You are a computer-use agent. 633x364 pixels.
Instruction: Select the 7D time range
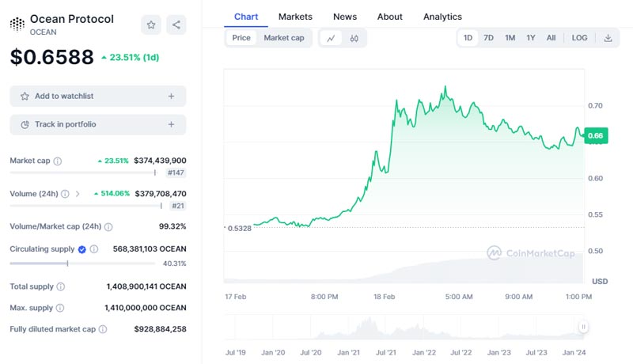point(489,38)
